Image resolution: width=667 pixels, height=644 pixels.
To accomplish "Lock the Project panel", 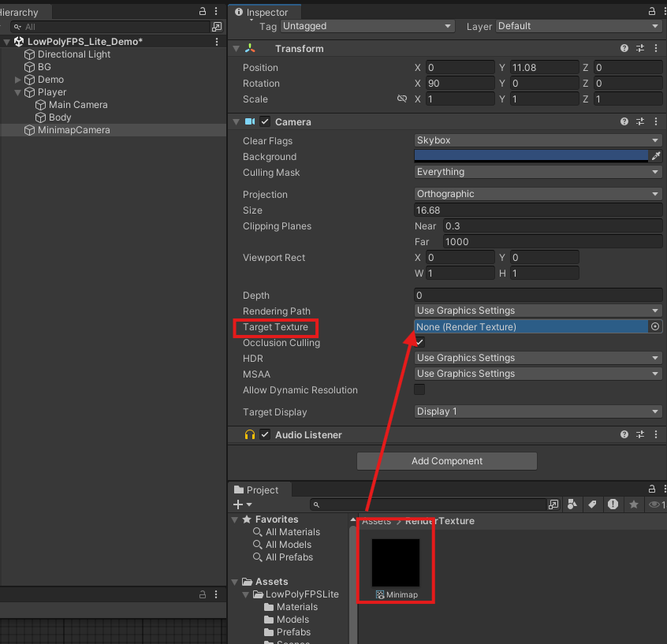I will click(652, 489).
